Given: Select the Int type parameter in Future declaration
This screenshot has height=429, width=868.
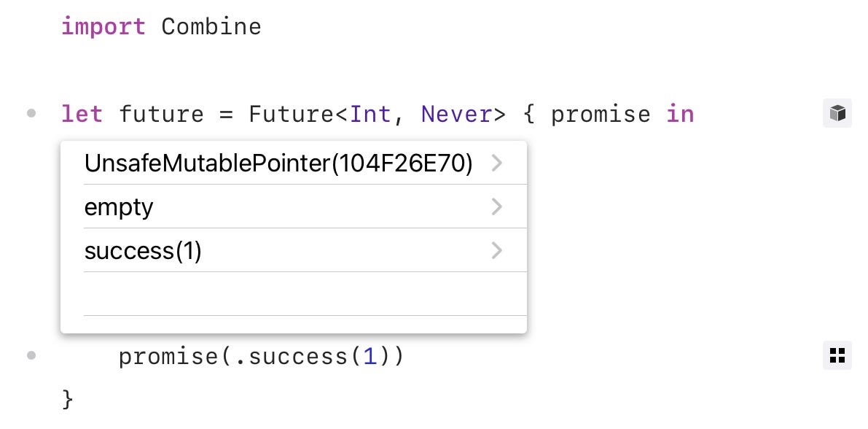Looking at the screenshot, I should point(372,114).
